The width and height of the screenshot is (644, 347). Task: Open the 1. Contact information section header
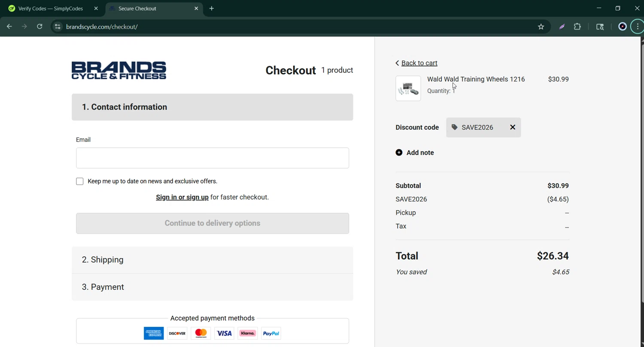[213, 107]
